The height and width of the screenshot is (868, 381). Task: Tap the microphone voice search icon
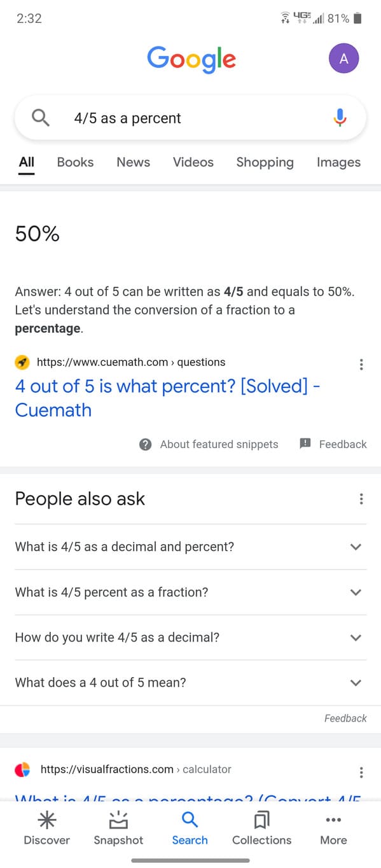(340, 118)
